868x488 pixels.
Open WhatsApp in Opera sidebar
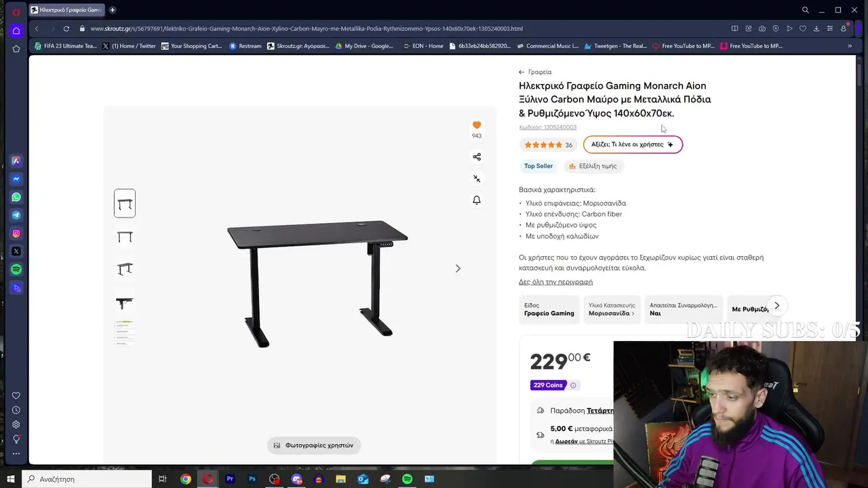pos(16,197)
